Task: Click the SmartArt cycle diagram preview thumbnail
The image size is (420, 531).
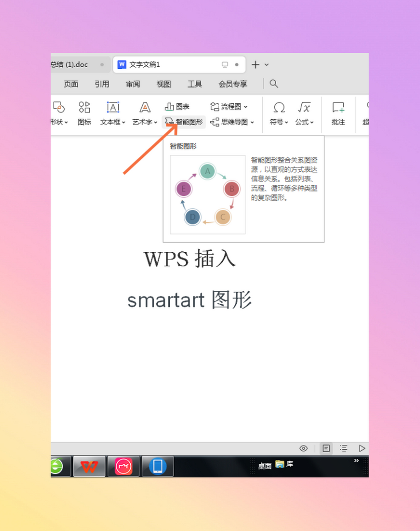Action: [207, 194]
